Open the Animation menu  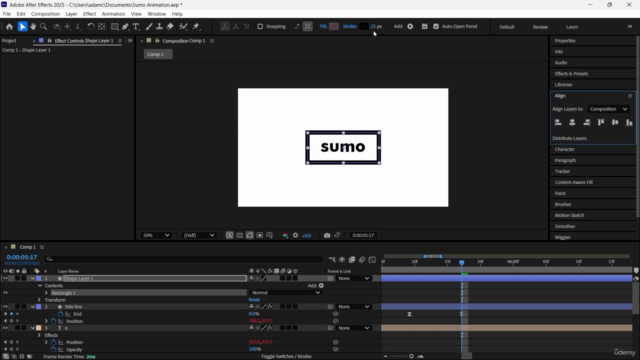click(113, 14)
